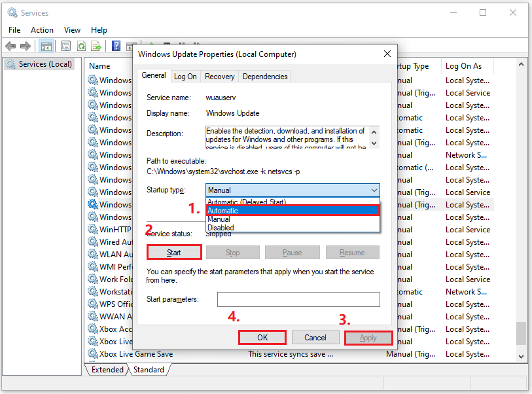This screenshot has width=532, height=394.
Task: Open the Action menu
Action: (x=42, y=30)
